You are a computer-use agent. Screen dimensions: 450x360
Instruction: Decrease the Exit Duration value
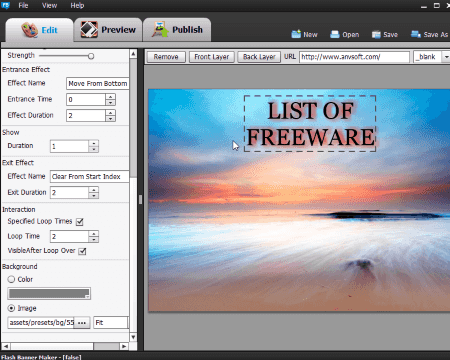[94, 196]
